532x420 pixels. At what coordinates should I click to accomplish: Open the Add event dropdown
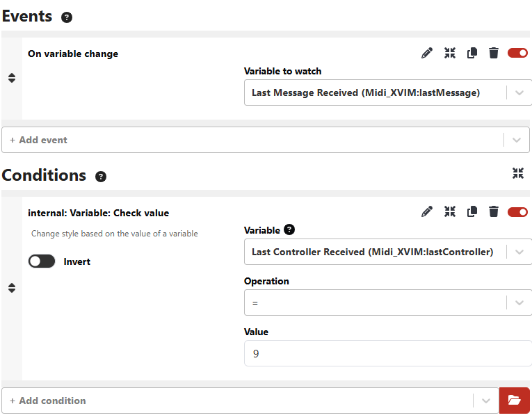[x=266, y=140]
